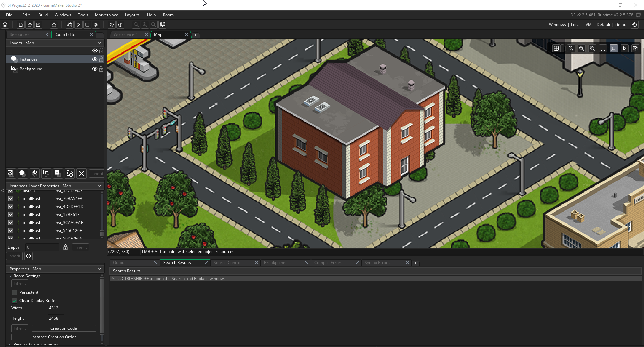644x347 pixels.
Task: Uncheck the instance inst_4D2DFE1D checkbox
Action: point(11,207)
